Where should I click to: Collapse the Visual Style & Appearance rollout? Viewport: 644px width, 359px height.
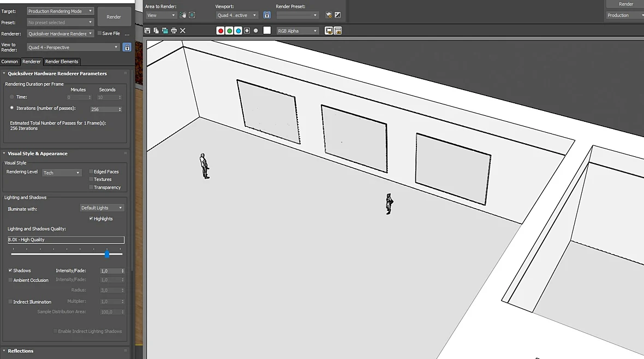point(37,154)
